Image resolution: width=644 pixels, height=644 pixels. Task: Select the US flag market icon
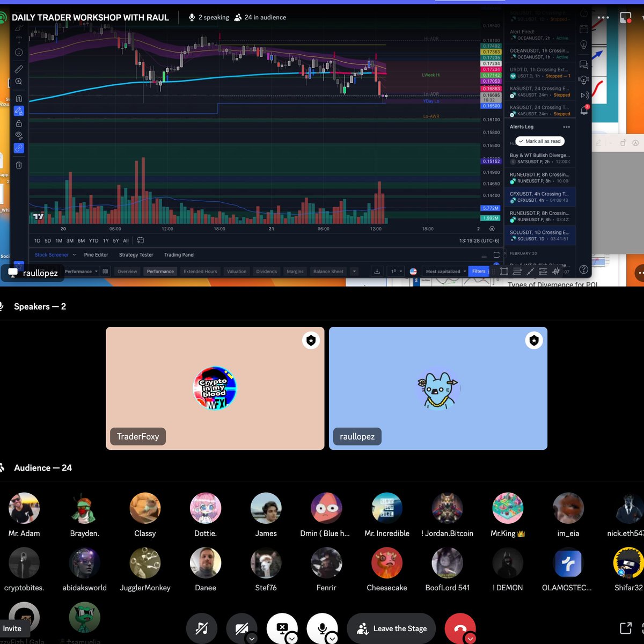click(413, 272)
